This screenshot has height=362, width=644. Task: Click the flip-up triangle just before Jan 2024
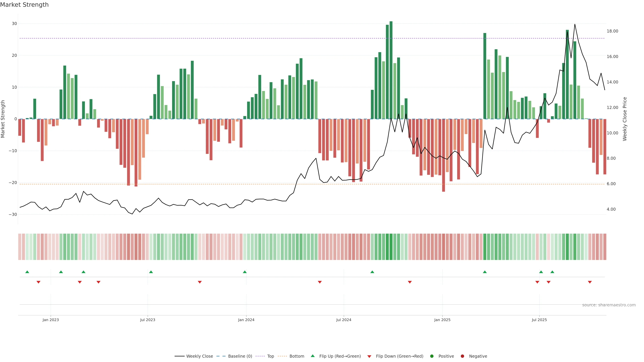pos(245,272)
